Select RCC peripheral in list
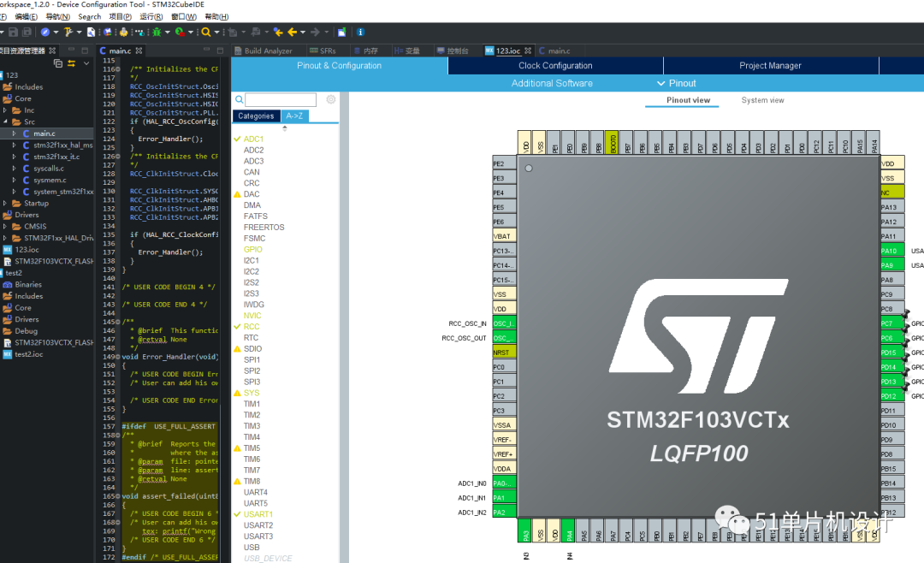Screen dimensions: 924x563 tap(252, 327)
